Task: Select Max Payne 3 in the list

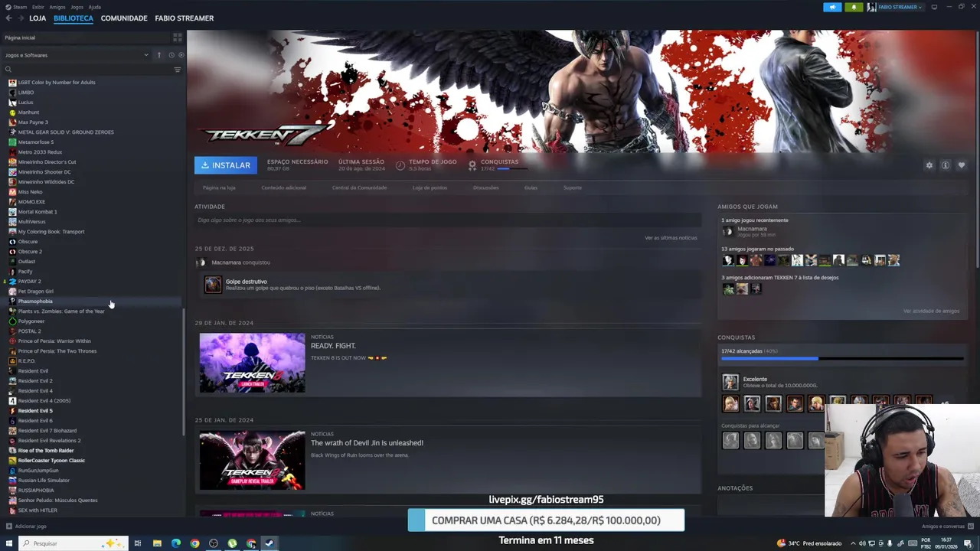Action: [33, 122]
